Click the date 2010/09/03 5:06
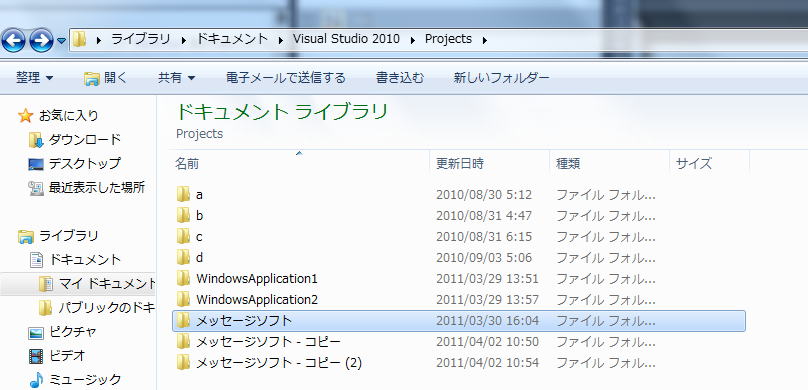Image resolution: width=808 pixels, height=390 pixels. [x=484, y=258]
